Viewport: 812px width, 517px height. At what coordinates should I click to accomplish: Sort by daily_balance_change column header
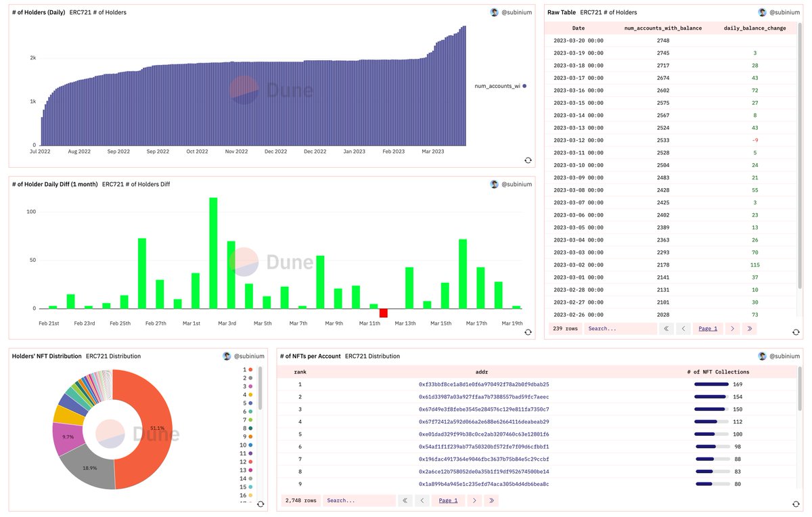click(754, 28)
